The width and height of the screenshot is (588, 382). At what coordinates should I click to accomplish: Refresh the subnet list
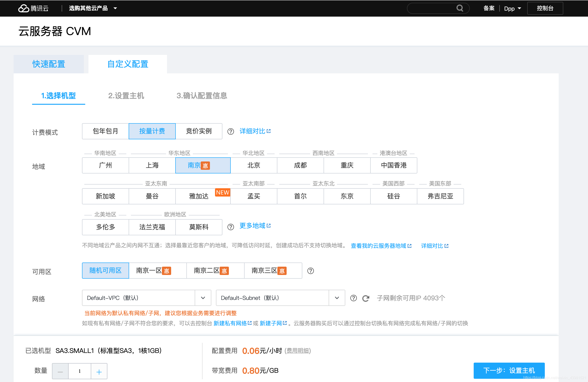click(x=366, y=298)
